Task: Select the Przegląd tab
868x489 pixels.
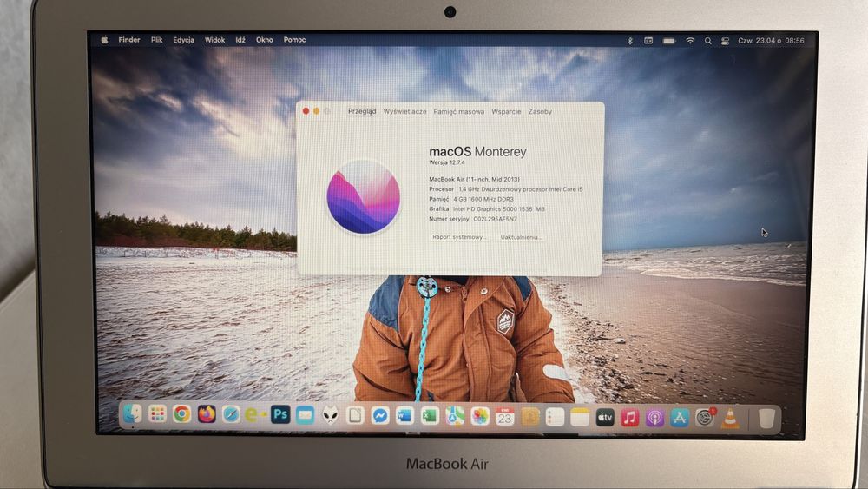Action: click(362, 111)
